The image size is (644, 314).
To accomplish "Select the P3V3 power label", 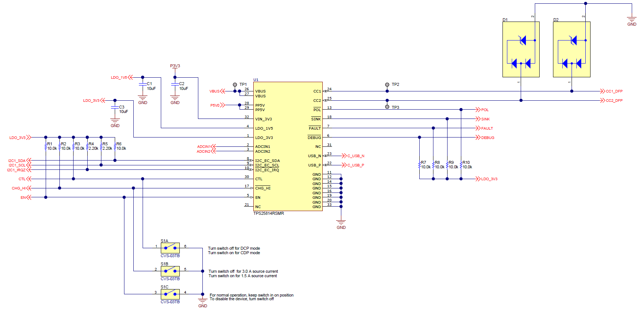I will tap(175, 66).
